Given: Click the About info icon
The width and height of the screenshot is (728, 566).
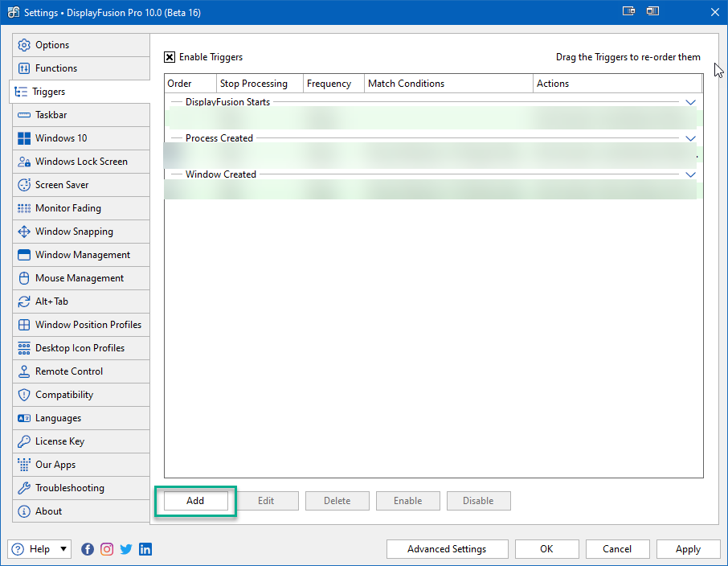Looking at the screenshot, I should [x=23, y=511].
